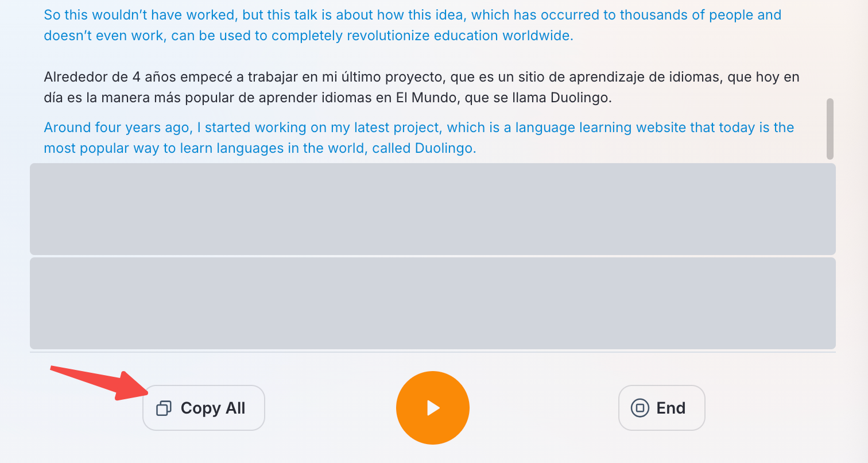Click 'Duolingo' in the blue English translation
Screen dimensions: 868x463
coord(445,149)
